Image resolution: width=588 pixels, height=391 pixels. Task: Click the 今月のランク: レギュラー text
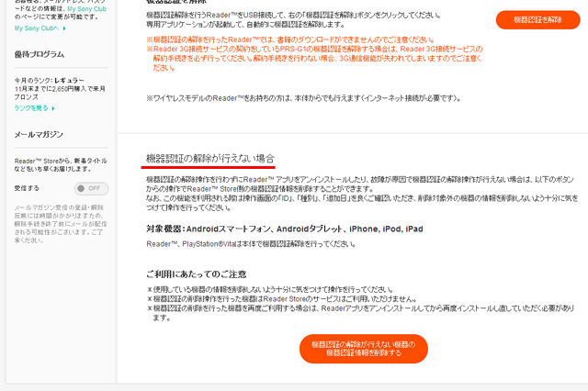pyautogui.click(x=49, y=81)
